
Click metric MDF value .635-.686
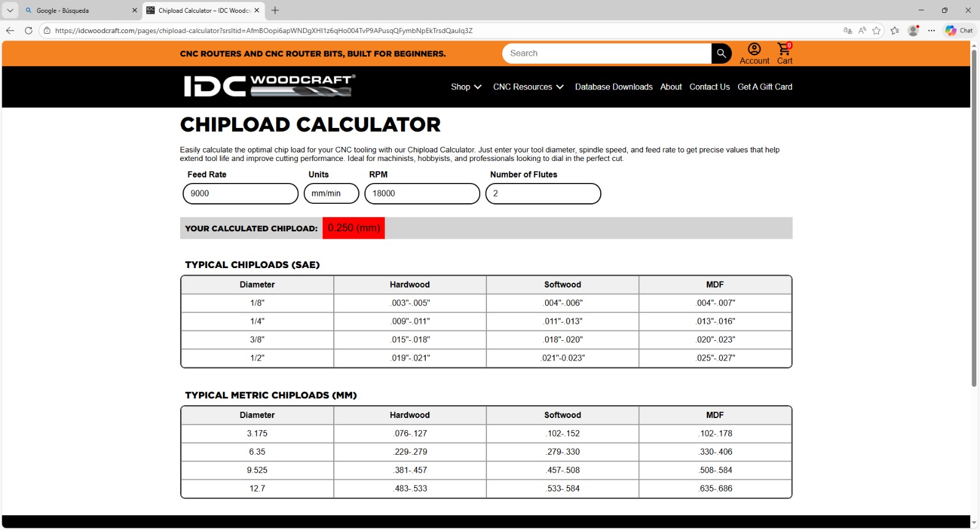click(x=715, y=488)
